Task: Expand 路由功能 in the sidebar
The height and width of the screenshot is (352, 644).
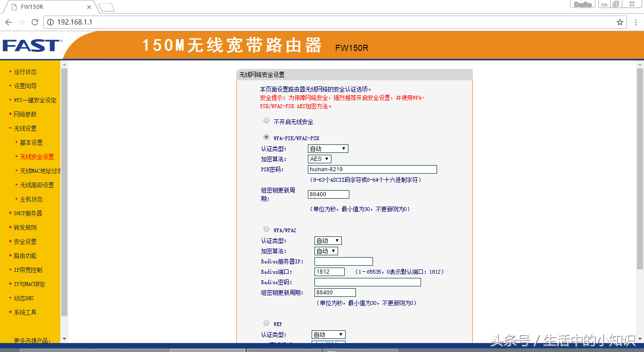Action: pos(25,256)
